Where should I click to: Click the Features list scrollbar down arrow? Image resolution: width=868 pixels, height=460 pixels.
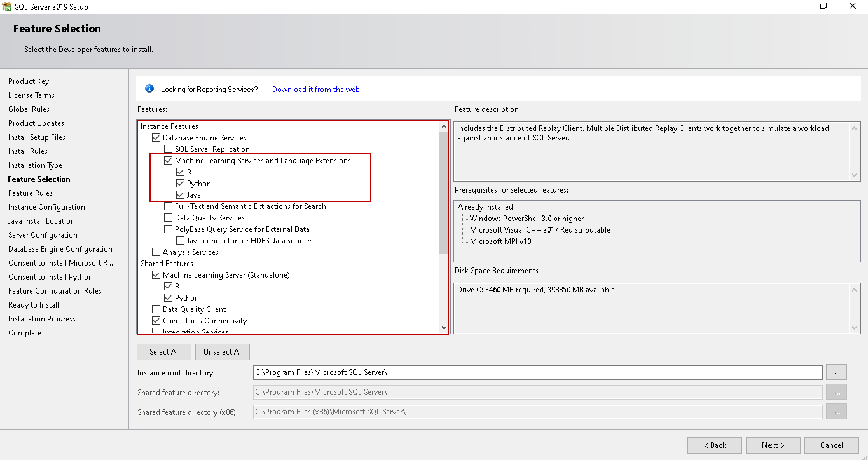[444, 328]
